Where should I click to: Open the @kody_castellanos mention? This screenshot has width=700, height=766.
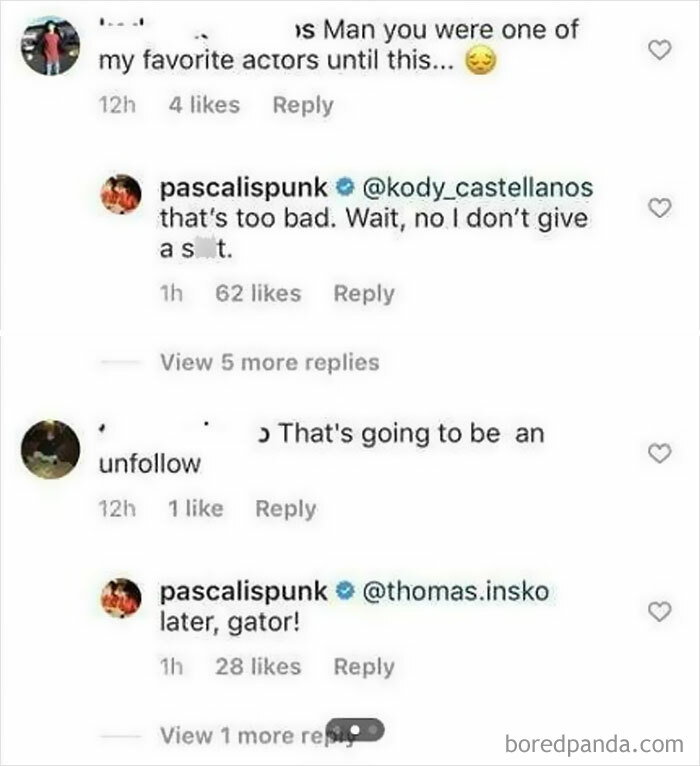click(x=474, y=188)
